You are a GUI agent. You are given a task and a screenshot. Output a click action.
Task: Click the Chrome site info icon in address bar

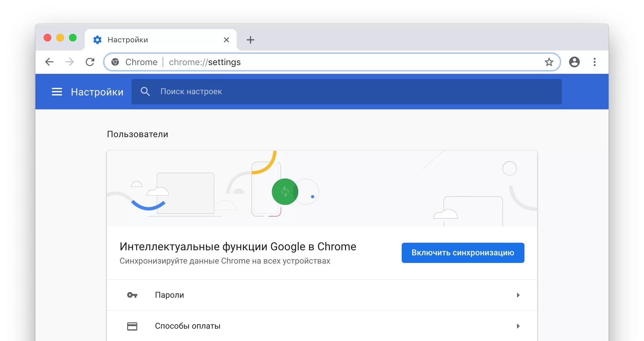tap(115, 62)
